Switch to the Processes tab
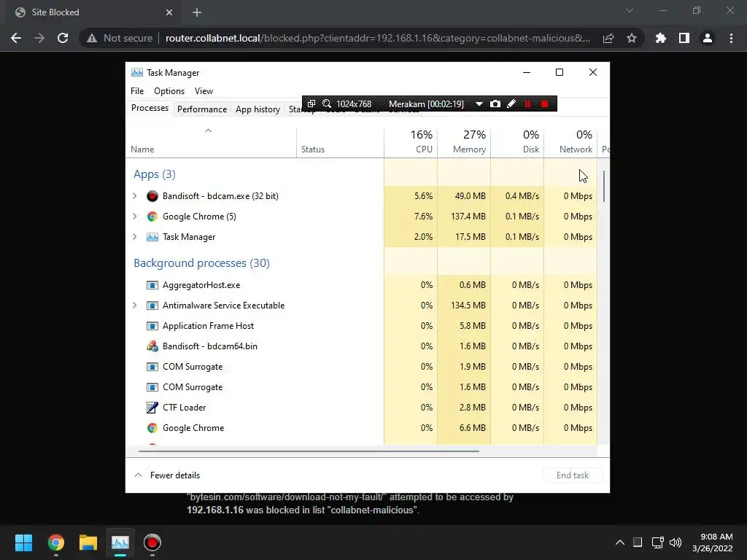Image resolution: width=747 pixels, height=560 pixels. 150,108
